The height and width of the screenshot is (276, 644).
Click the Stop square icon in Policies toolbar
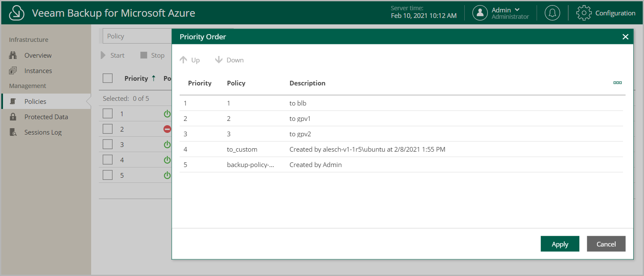(144, 55)
